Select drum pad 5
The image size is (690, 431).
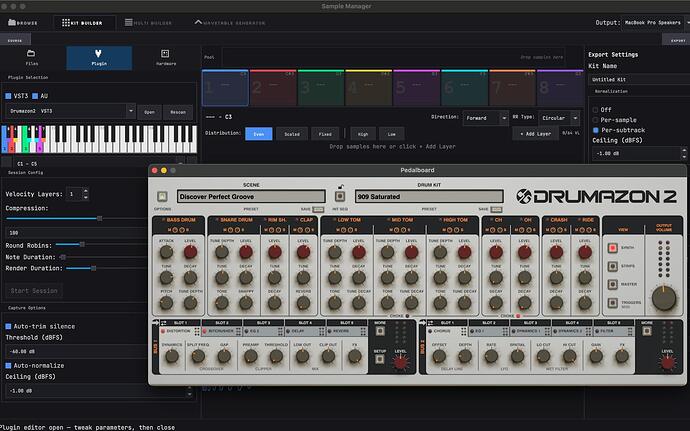416,88
